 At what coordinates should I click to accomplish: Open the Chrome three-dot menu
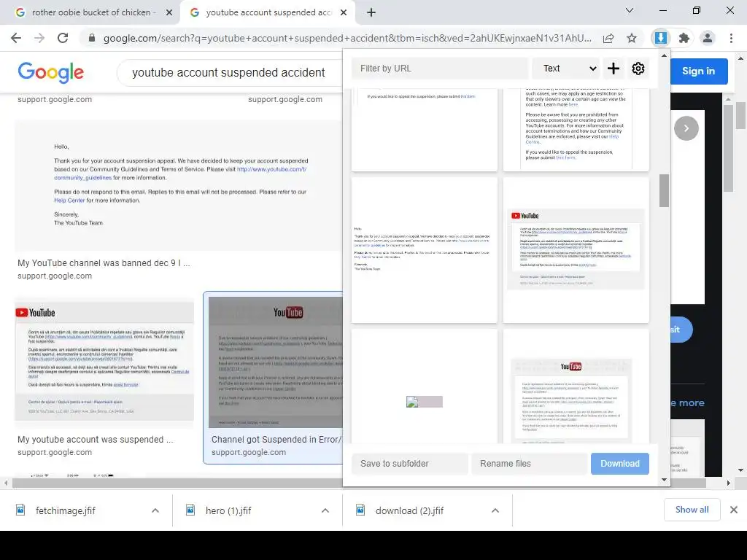tap(731, 38)
